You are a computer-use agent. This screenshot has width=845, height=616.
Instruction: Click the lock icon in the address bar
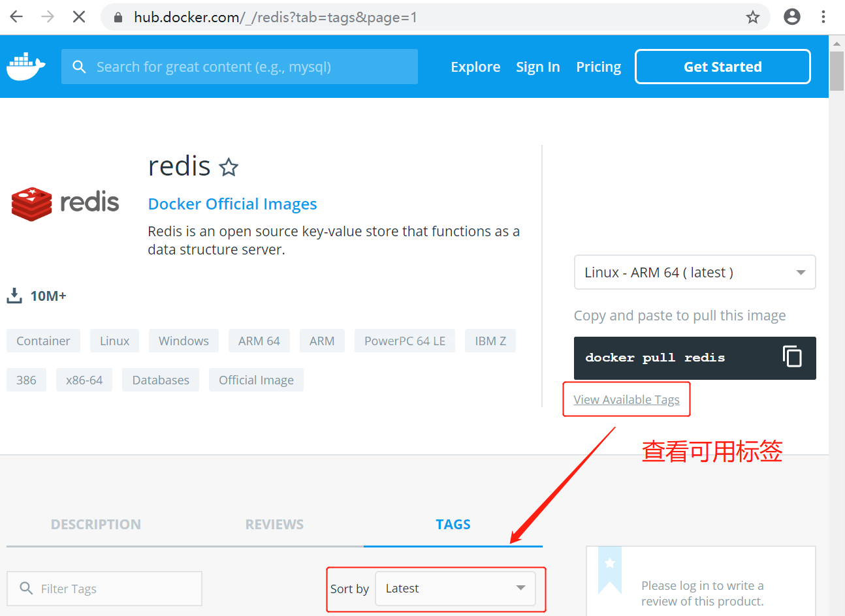pos(118,18)
